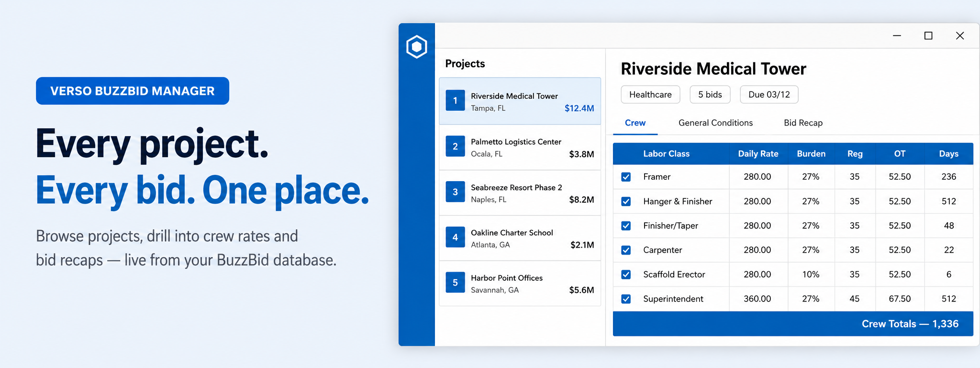Open the Oakline Charter School project

pyautogui.click(x=520, y=238)
